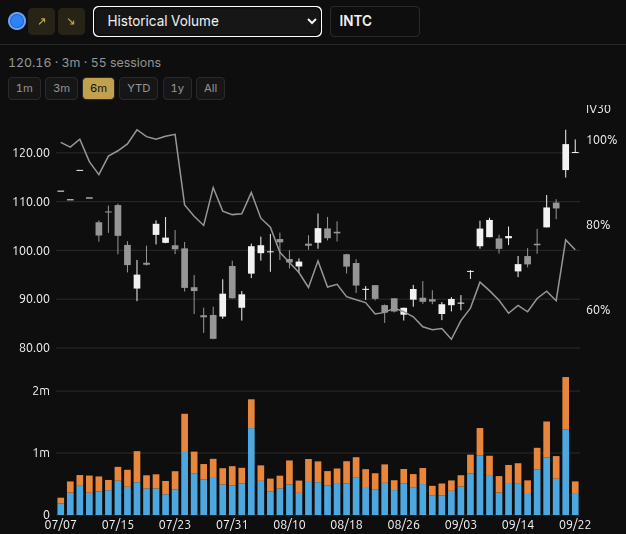Click the 09/22 date label
Viewport: 626px width, 534px height.
[575, 524]
